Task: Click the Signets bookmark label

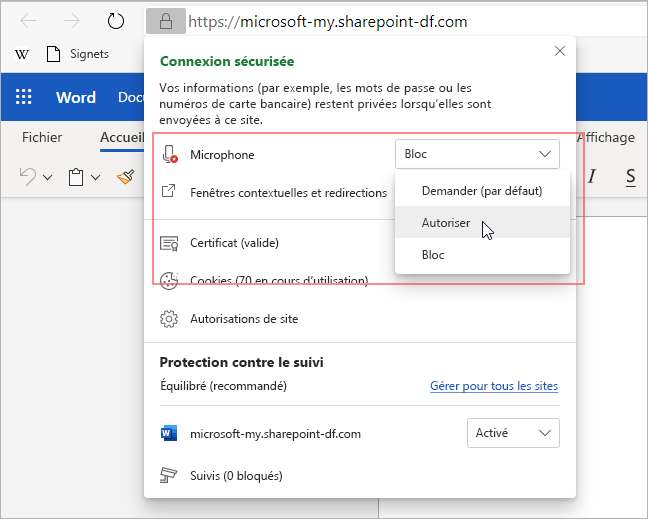Action: pyautogui.click(x=89, y=54)
